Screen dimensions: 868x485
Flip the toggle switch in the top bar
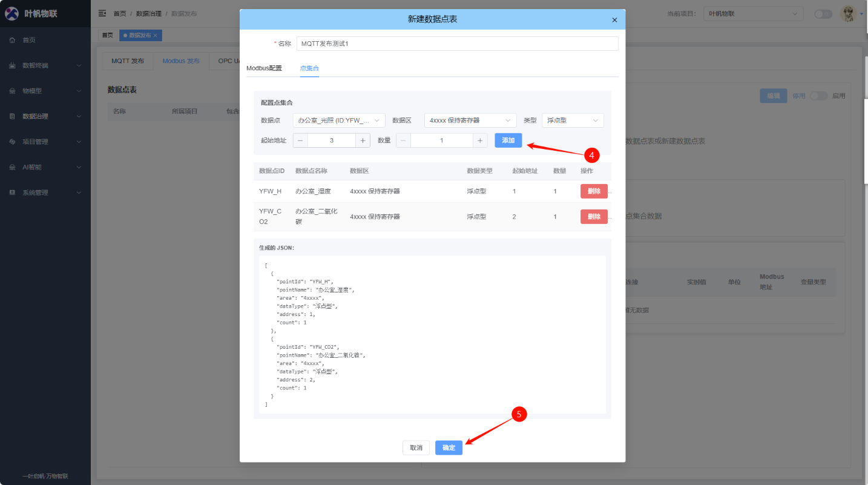pos(823,13)
